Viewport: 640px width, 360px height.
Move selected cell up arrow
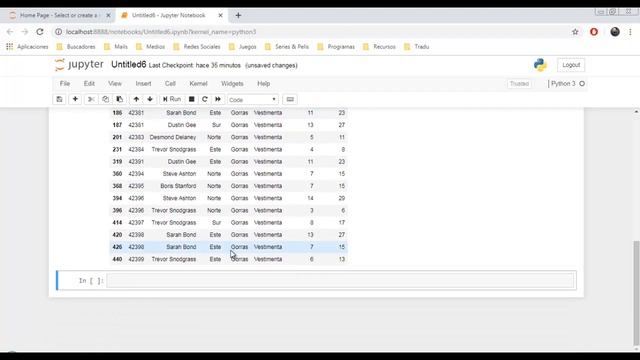[x=136, y=99]
